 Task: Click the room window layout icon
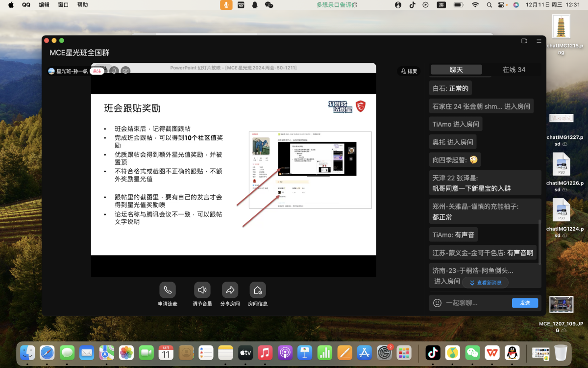[x=524, y=41]
